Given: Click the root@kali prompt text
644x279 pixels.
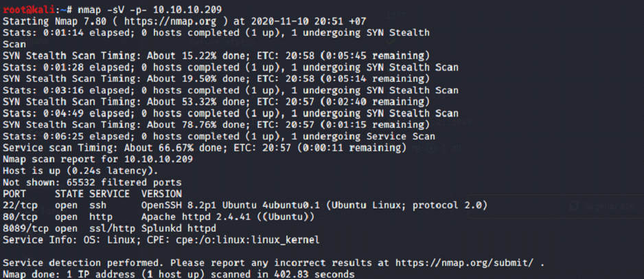Looking at the screenshot, I should (x=27, y=10).
